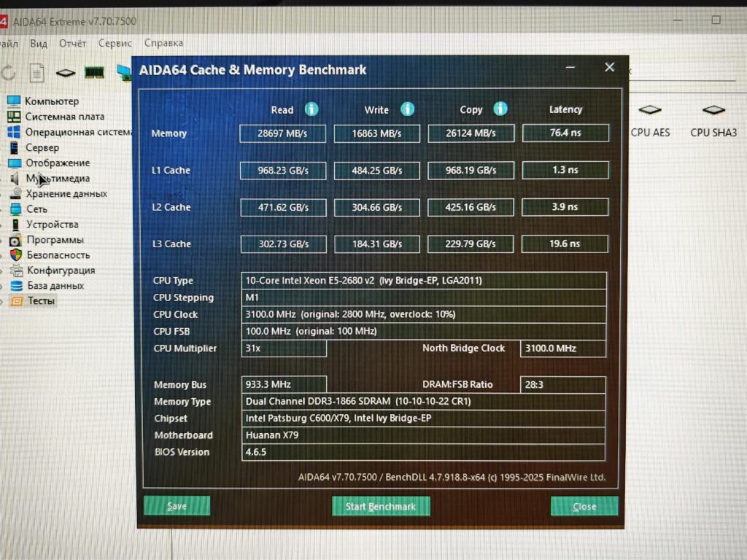Click the info icon next to Copy
747x560 pixels.
pos(500,108)
